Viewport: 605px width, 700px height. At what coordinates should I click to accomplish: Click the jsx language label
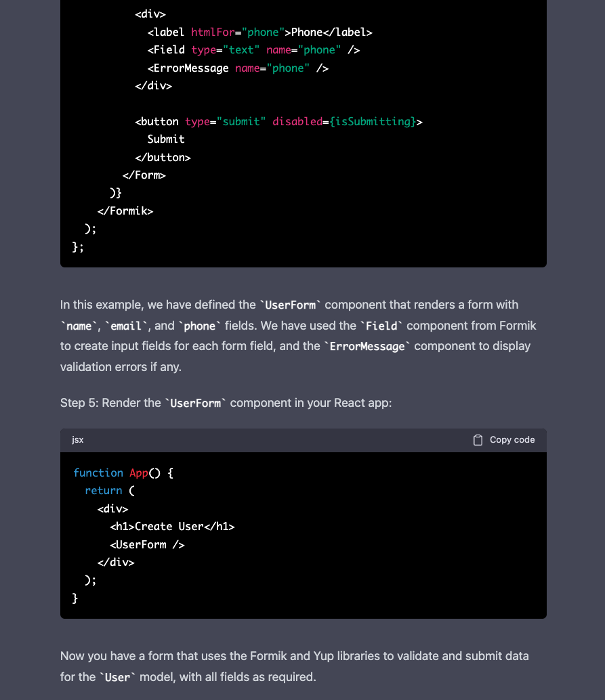78,440
